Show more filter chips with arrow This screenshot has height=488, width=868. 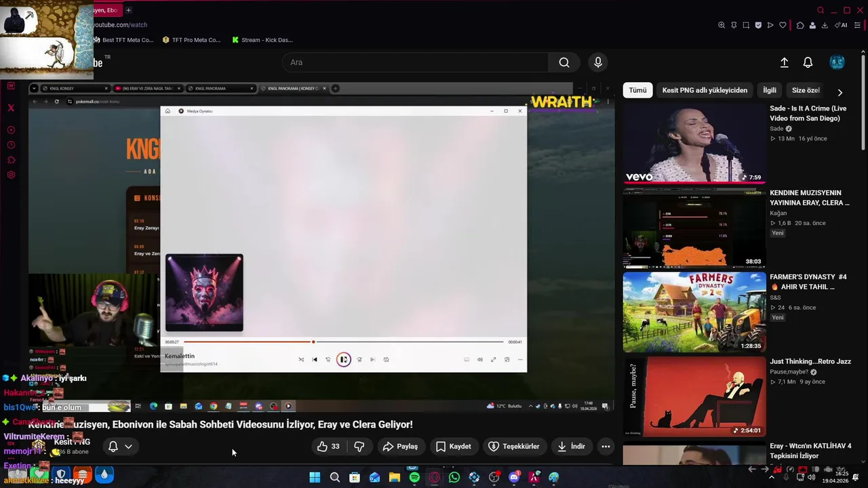(x=840, y=92)
